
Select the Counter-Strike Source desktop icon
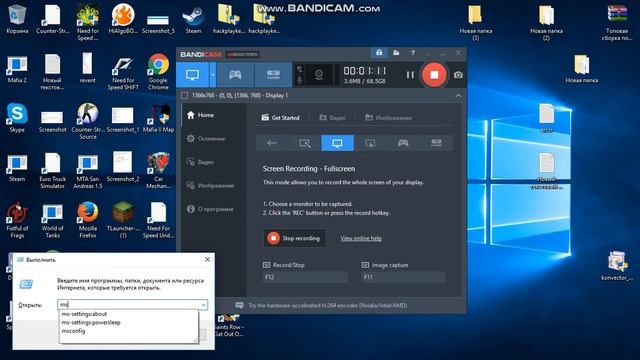point(88,121)
